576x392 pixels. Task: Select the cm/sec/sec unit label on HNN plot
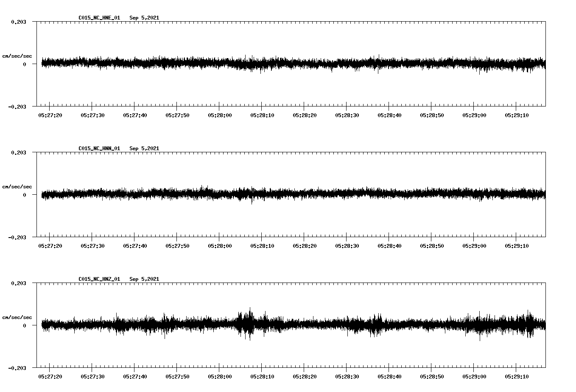click(17, 187)
